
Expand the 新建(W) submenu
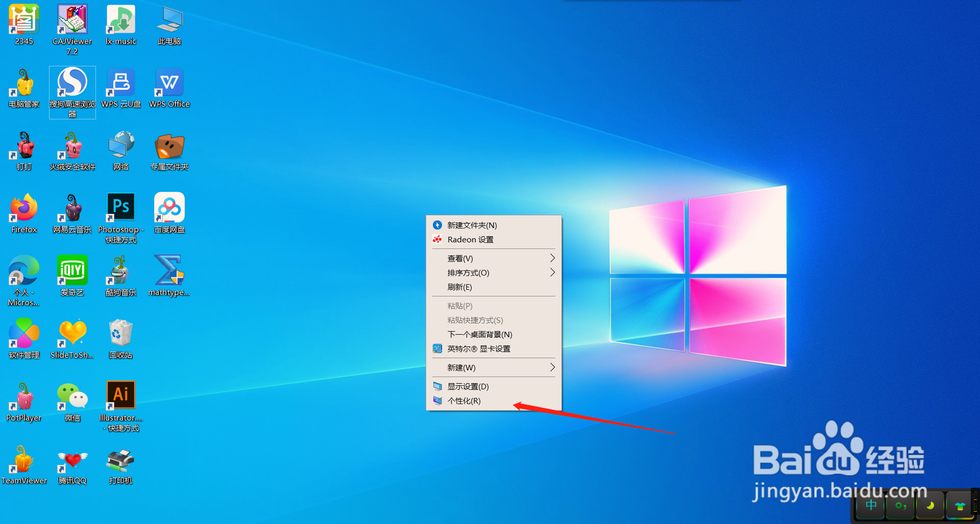tap(493, 367)
